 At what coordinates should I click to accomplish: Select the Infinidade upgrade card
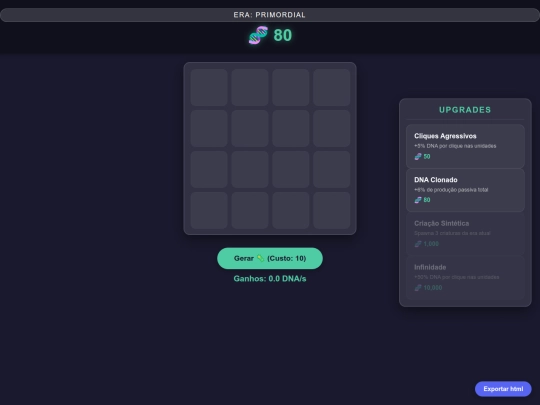[465, 278]
